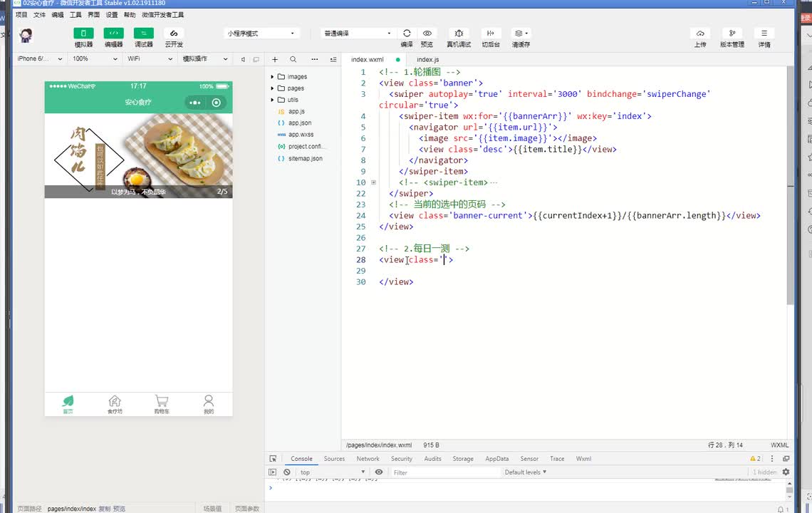Open 云开发 cloud development
812x513 pixels.
174,33
